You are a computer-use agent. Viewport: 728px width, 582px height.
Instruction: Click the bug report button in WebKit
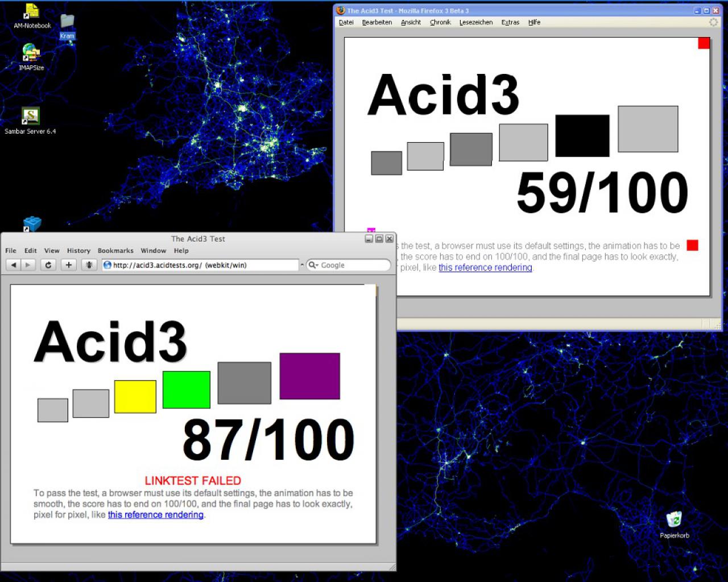coord(89,265)
